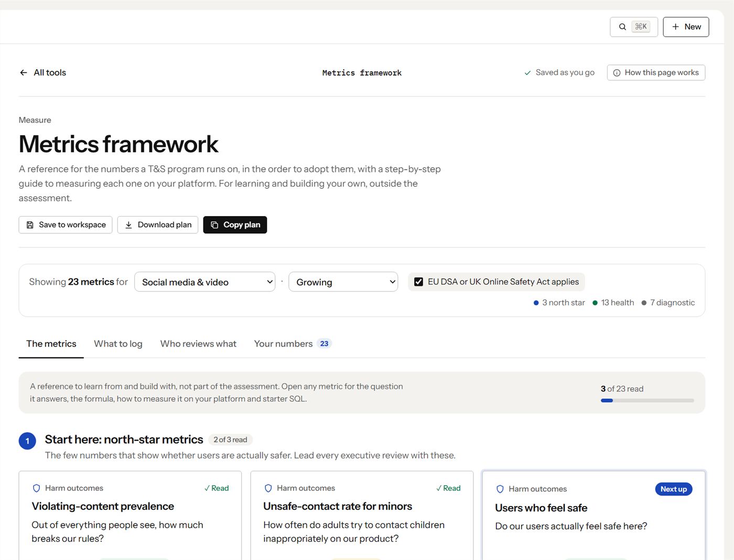Click the floppy disk icon in Save to workspace
734x560 pixels.
point(30,225)
